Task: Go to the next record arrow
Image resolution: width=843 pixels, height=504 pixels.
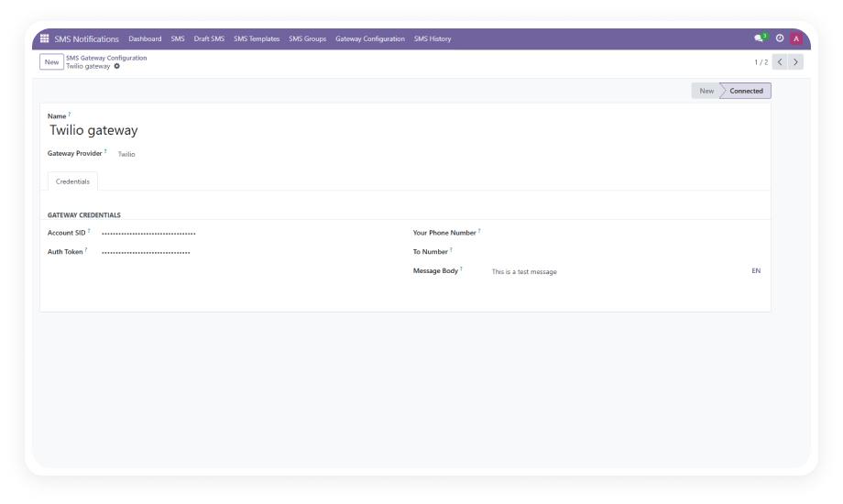Action: point(795,62)
